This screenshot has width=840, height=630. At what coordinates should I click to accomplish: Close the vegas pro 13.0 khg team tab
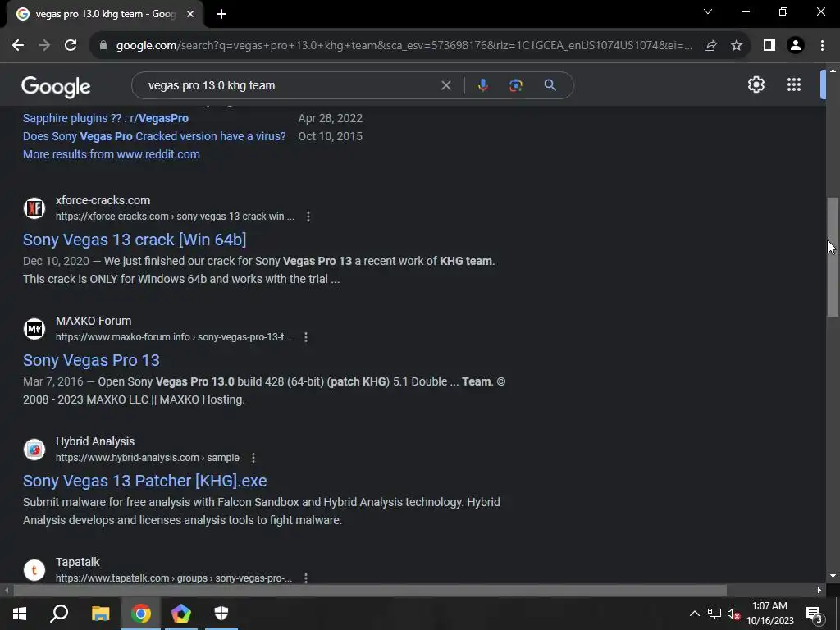coord(190,14)
